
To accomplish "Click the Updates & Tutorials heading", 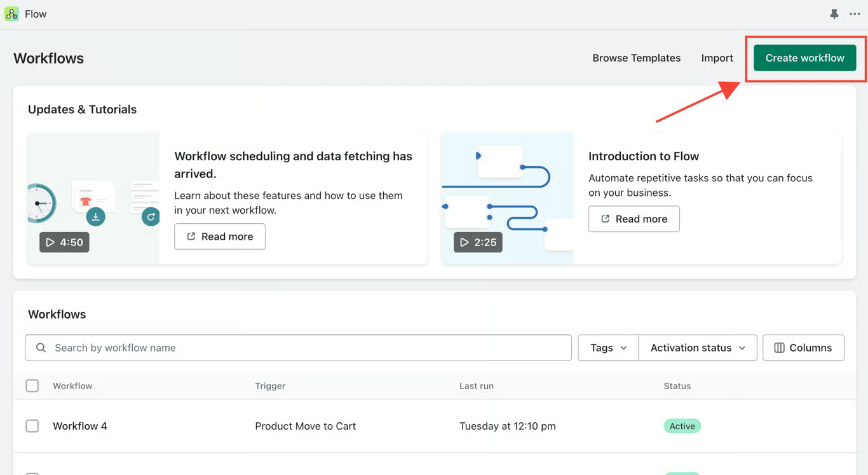I will point(82,109).
